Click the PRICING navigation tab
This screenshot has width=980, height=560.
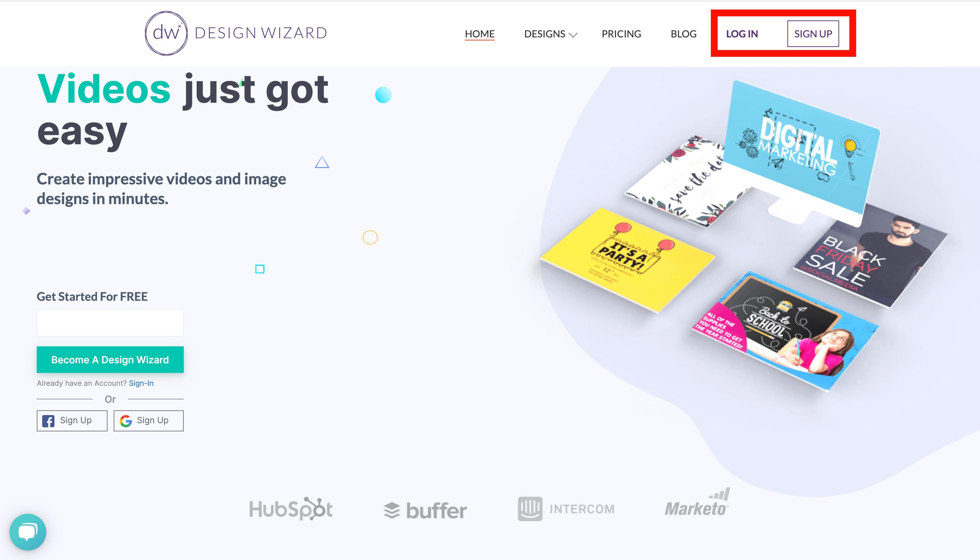tap(621, 33)
